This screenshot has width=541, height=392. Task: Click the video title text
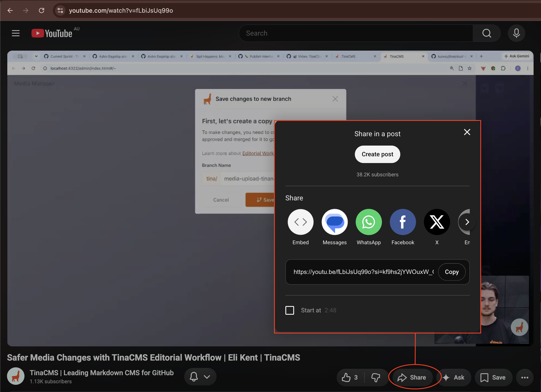pyautogui.click(x=154, y=358)
